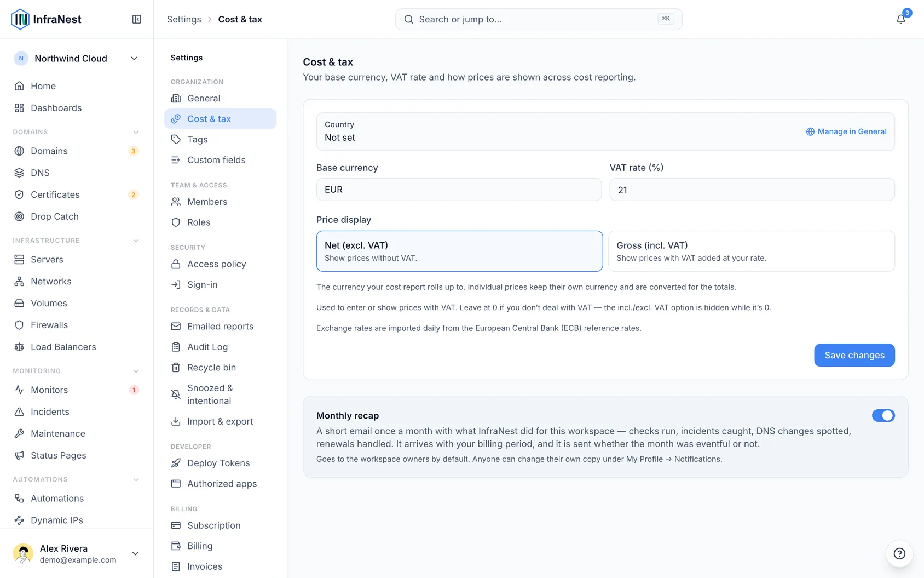Viewport: 924px width, 578px height.
Task: Open General settings page
Action: pos(220,99)
